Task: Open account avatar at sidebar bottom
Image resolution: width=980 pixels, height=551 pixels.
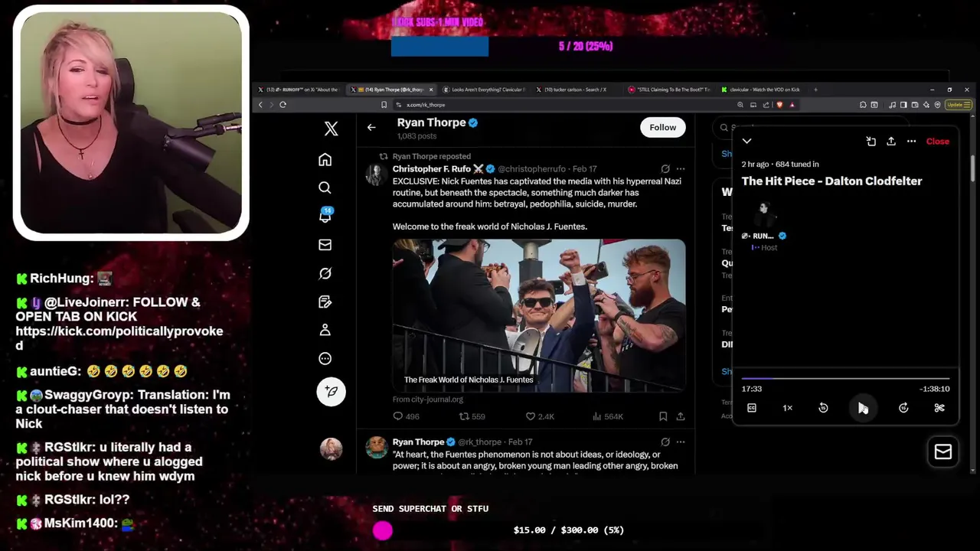Action: coord(331,448)
